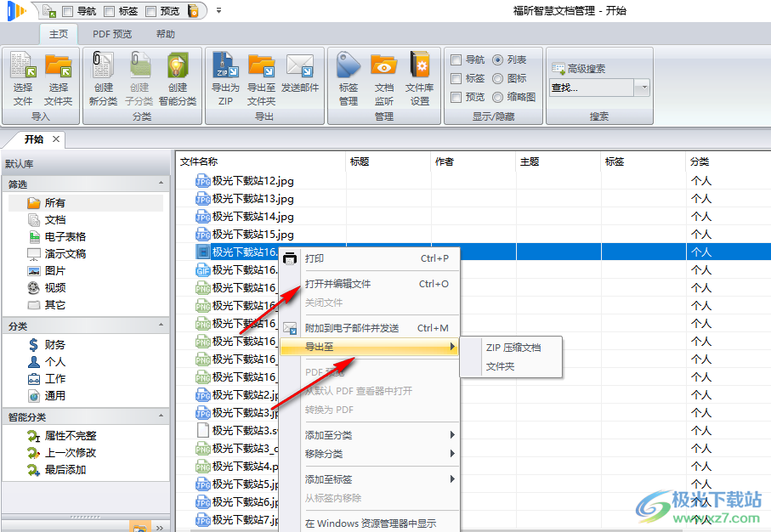Viewport: 771px width, 532px height.
Task: Open the 查找 search dropdown arrow
Action: point(642,88)
